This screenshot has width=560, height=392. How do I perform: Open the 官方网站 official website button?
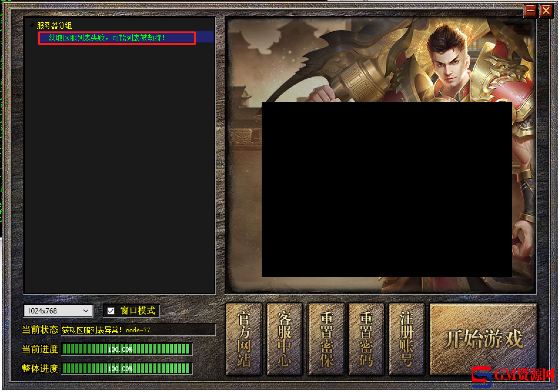point(244,339)
